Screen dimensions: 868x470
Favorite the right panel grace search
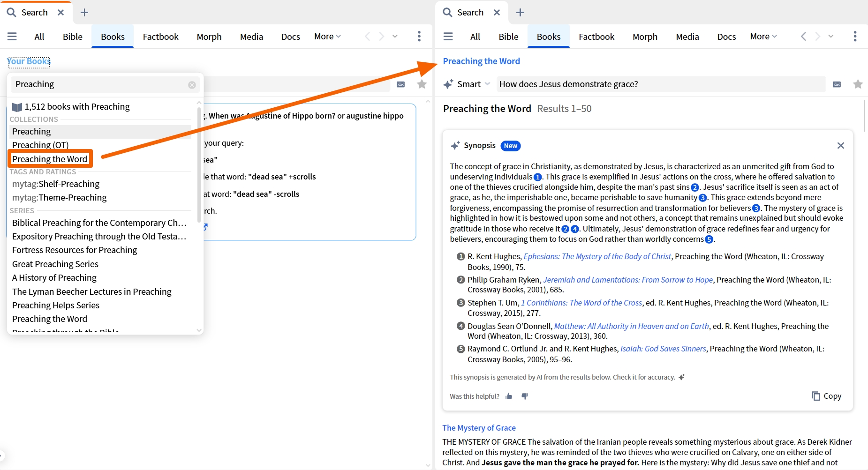tap(858, 84)
